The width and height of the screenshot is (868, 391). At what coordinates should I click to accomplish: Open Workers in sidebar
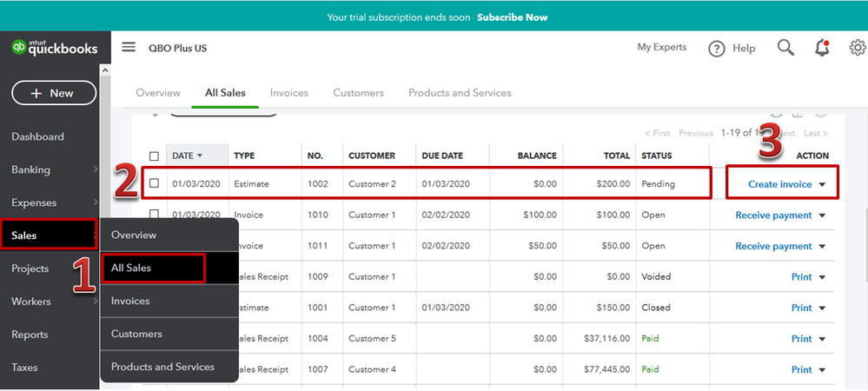click(31, 302)
